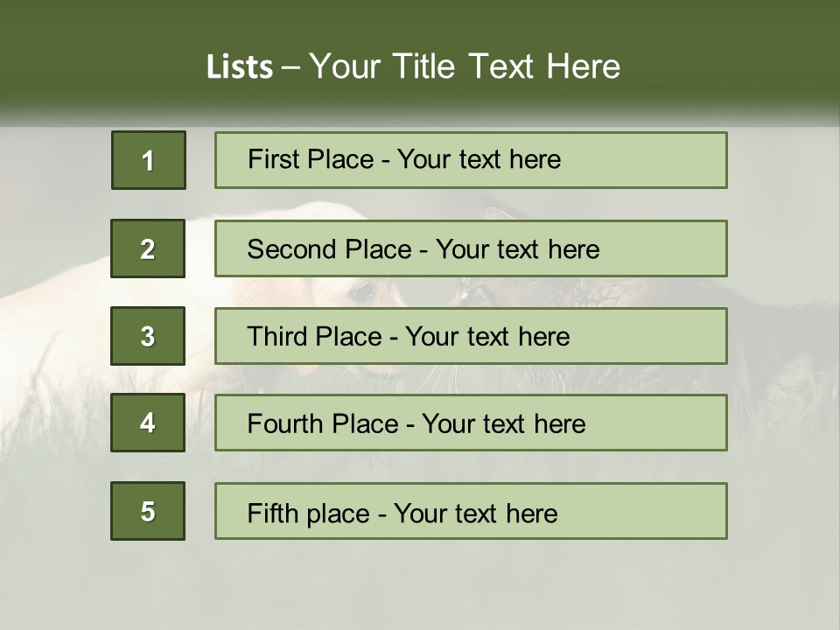
Task: Click the dash in the slide title
Action: 291,67
